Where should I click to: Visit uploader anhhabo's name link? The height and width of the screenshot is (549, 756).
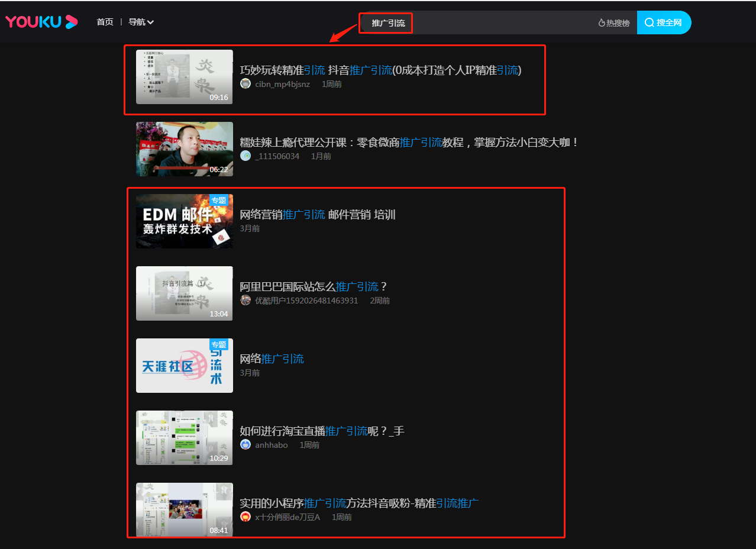click(x=272, y=445)
